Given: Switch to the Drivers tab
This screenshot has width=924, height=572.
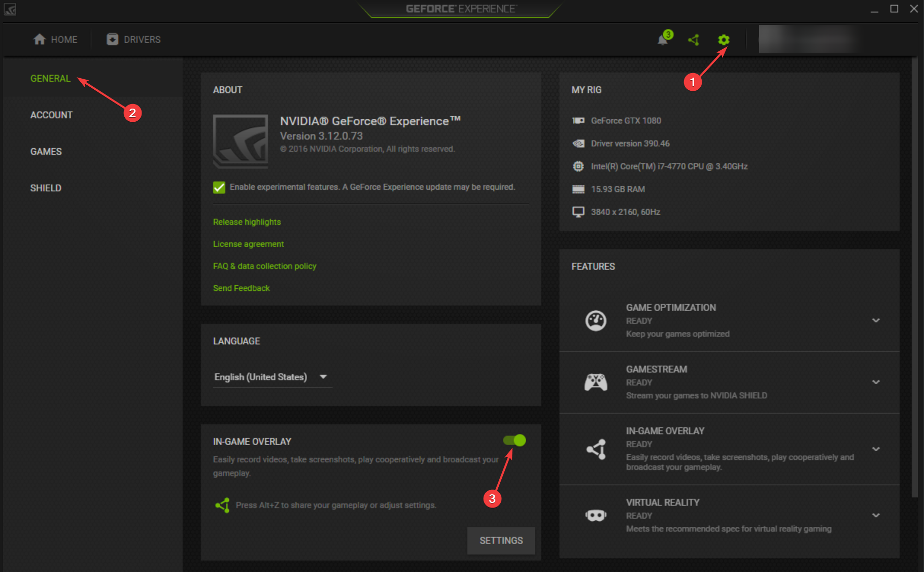Looking at the screenshot, I should (133, 39).
